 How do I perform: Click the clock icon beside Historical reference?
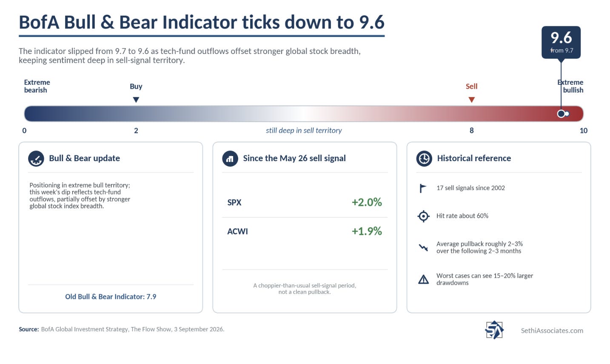point(424,159)
